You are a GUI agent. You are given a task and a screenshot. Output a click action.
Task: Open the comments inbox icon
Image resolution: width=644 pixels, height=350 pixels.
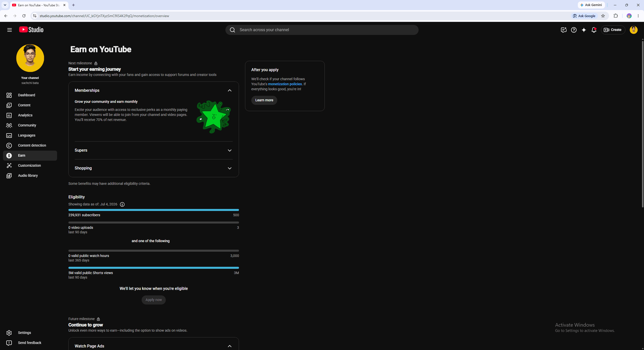tap(563, 30)
